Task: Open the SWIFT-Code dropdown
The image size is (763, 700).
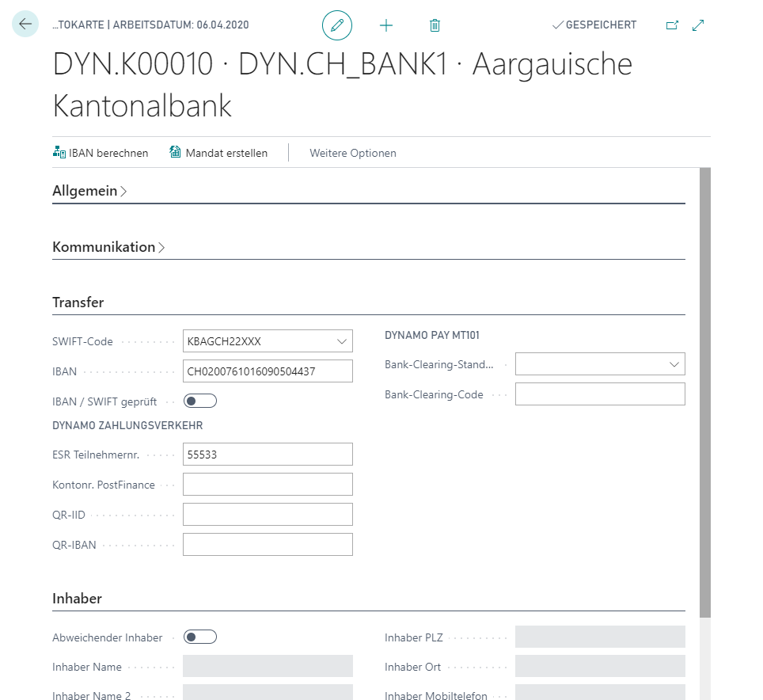Action: point(342,341)
